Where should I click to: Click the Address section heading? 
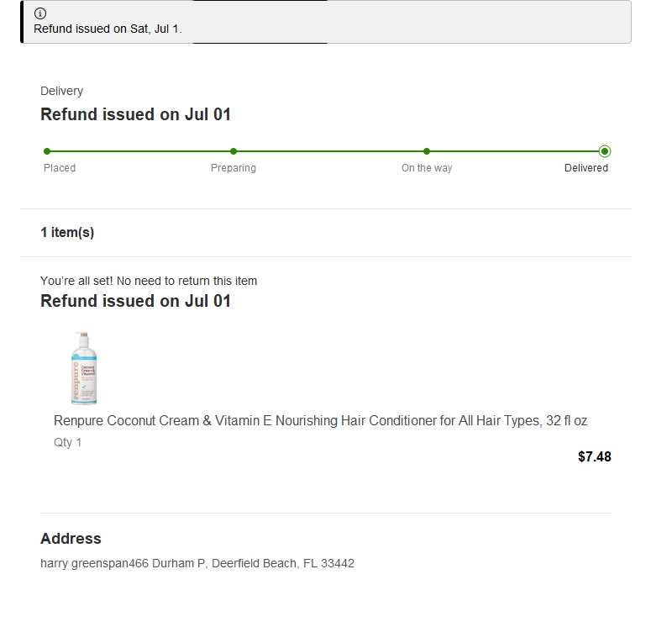click(71, 539)
